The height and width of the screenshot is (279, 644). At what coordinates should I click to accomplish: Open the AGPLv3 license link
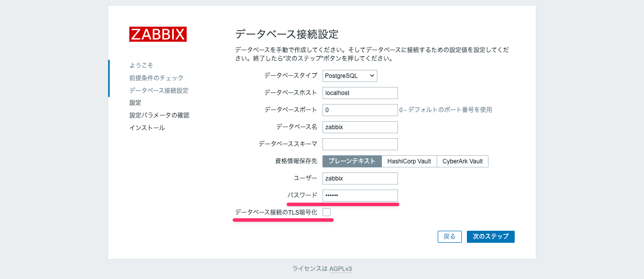click(x=341, y=269)
